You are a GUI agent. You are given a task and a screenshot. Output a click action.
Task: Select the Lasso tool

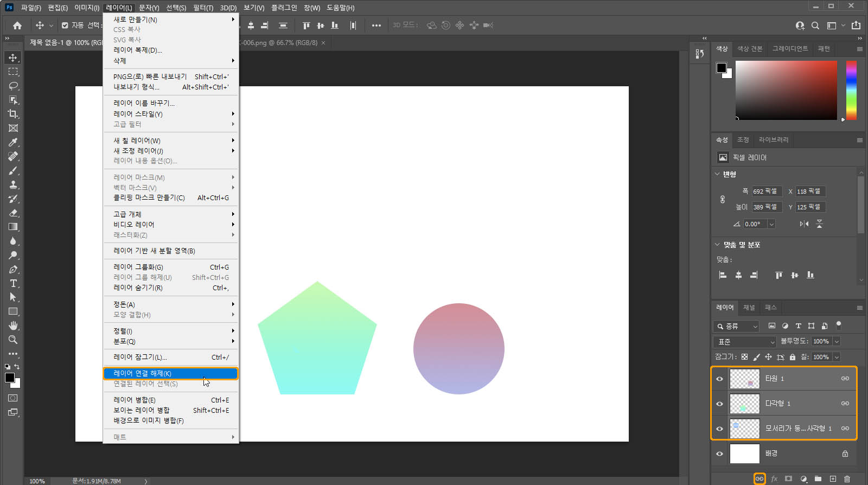(x=13, y=86)
